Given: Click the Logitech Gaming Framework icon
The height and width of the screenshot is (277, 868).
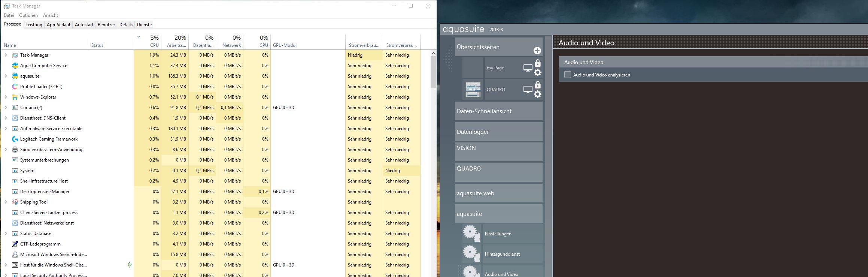Looking at the screenshot, I should [15, 139].
